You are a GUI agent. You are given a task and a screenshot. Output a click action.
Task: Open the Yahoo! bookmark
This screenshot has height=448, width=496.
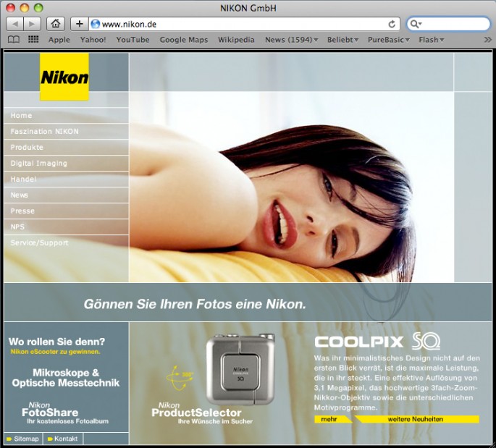click(93, 40)
